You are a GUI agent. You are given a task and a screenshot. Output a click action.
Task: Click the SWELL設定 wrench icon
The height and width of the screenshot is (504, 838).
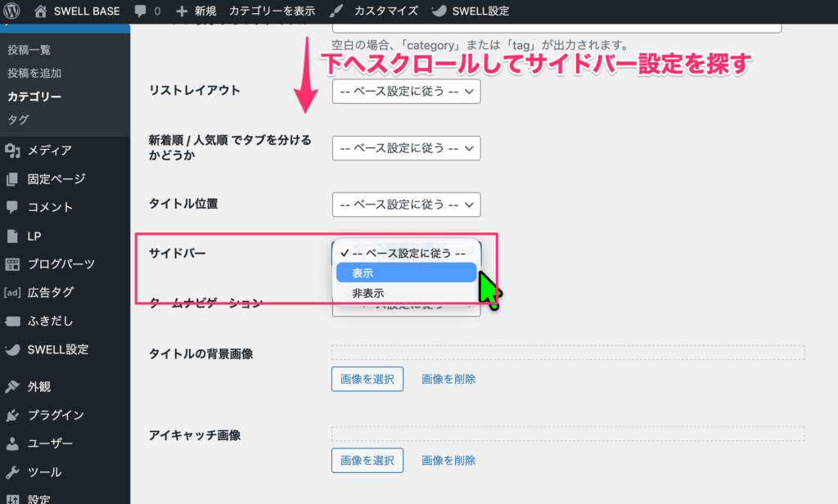pyautogui.click(x=53, y=349)
